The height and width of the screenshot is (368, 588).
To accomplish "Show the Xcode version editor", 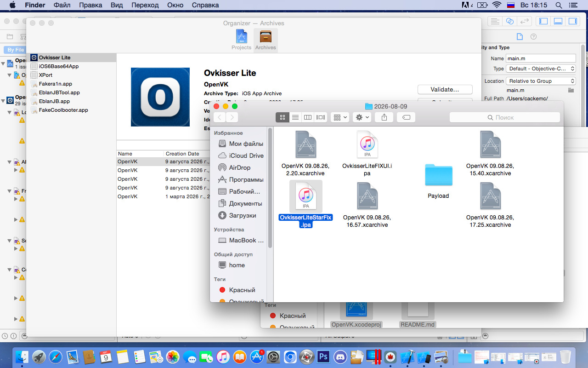I will (525, 22).
